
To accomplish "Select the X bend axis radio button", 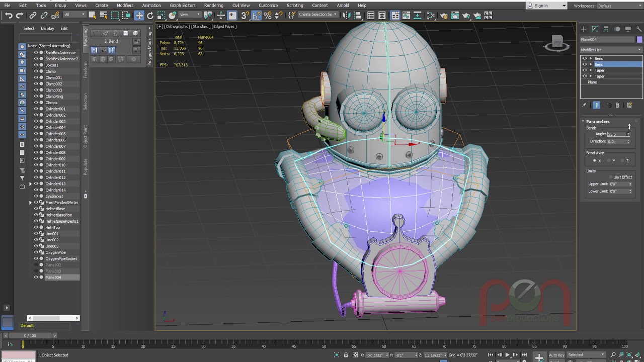I will tap(595, 161).
